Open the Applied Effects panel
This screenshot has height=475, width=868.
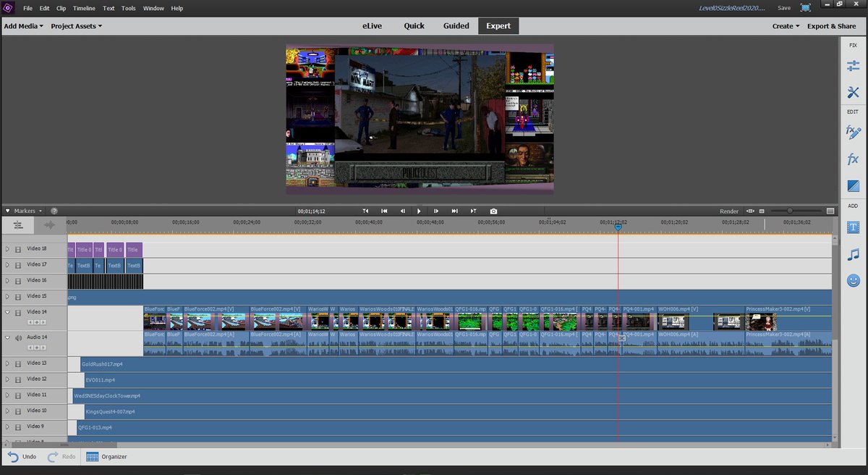point(853,132)
